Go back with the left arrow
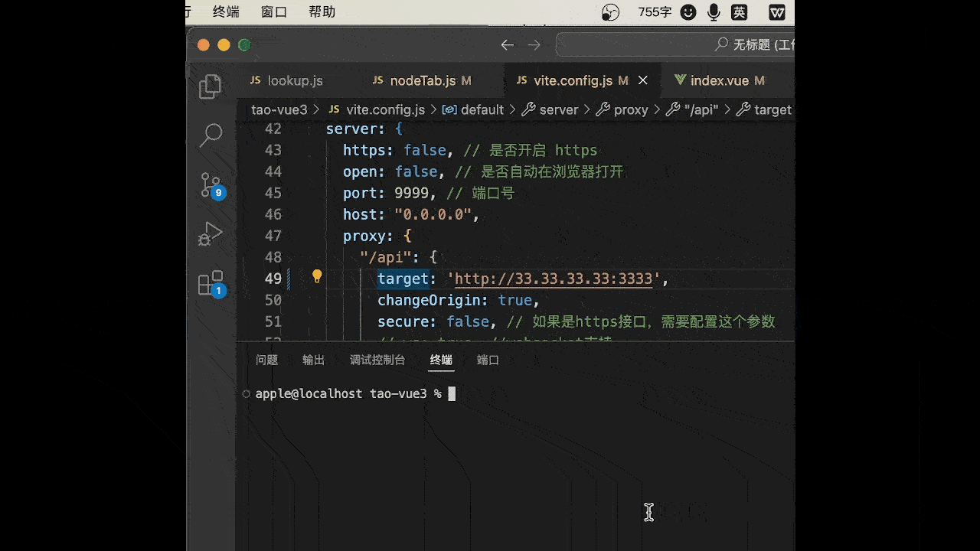The image size is (980, 551). tap(507, 45)
